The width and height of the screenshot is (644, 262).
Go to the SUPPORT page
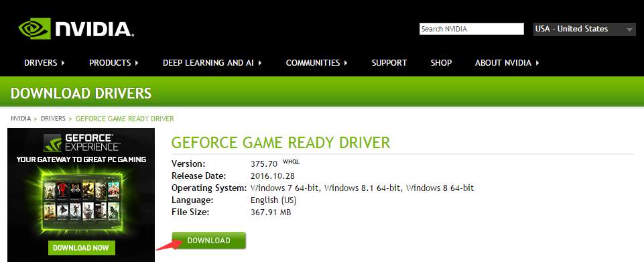389,63
